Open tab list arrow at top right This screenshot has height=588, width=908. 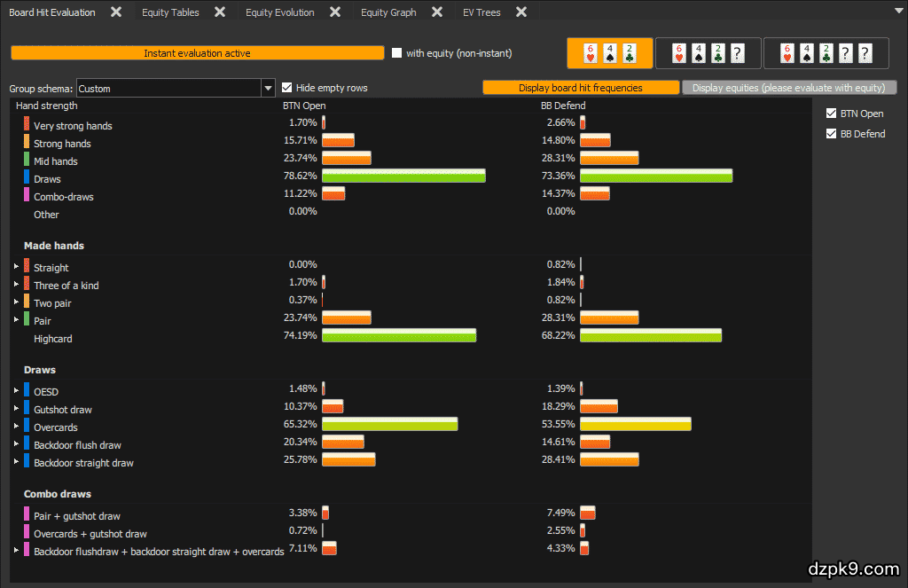(x=899, y=12)
